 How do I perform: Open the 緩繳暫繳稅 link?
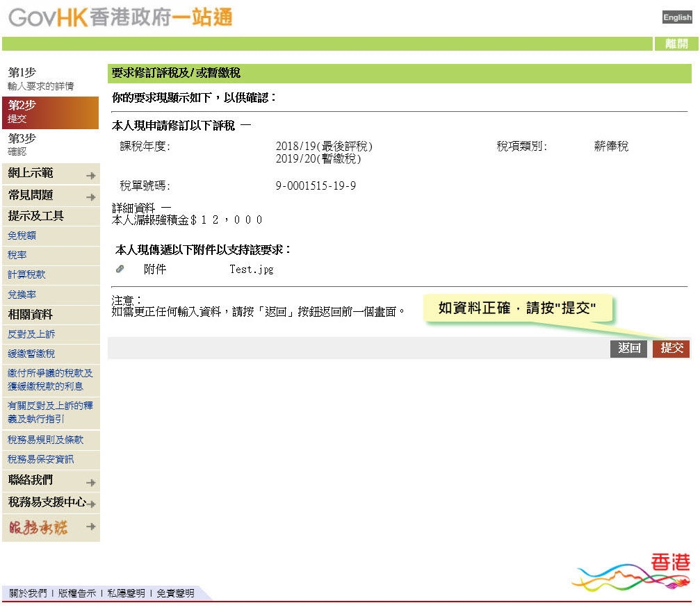click(x=31, y=354)
